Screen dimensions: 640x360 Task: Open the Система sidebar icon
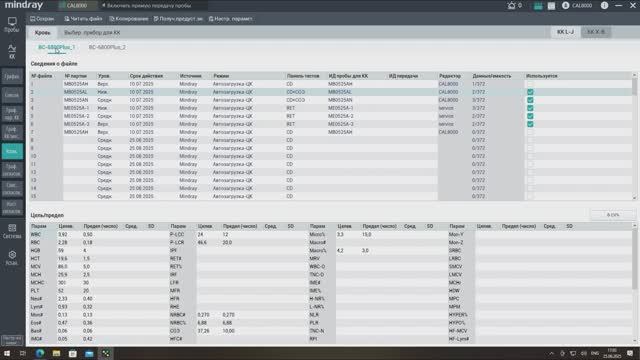[12, 231]
